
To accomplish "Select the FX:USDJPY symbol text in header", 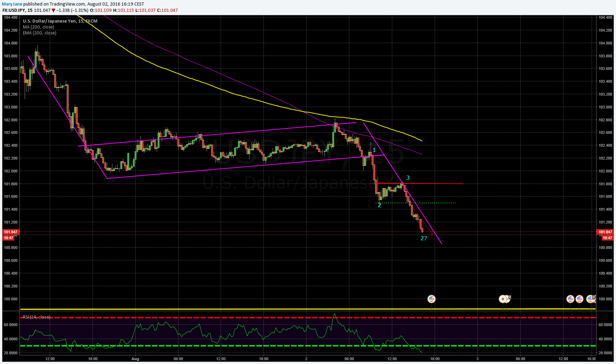I will (14, 10).
